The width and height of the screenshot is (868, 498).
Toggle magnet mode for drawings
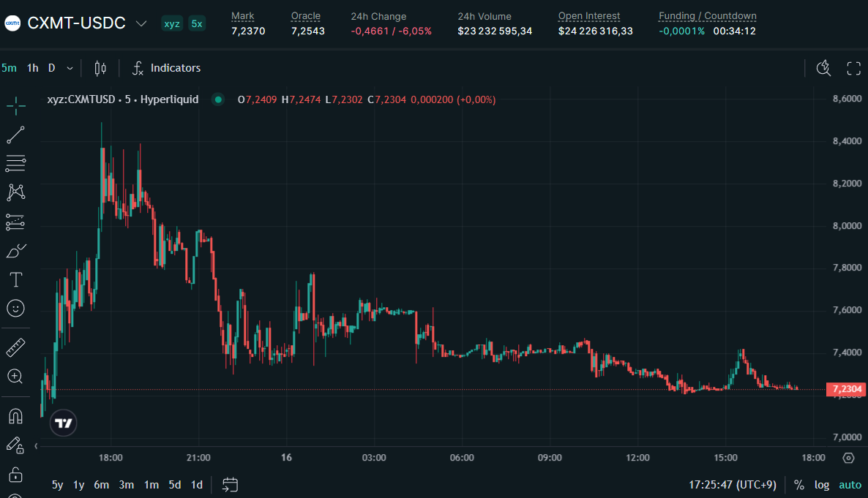coord(15,416)
